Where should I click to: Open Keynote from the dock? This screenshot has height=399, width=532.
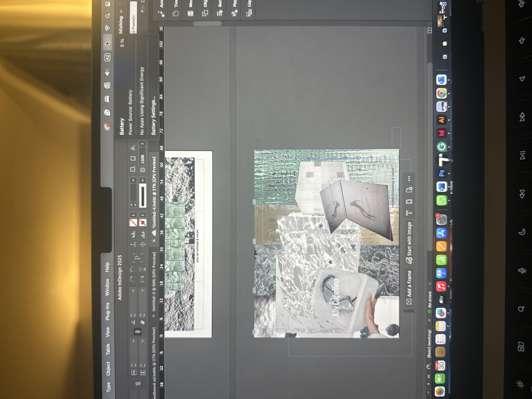(x=441, y=273)
